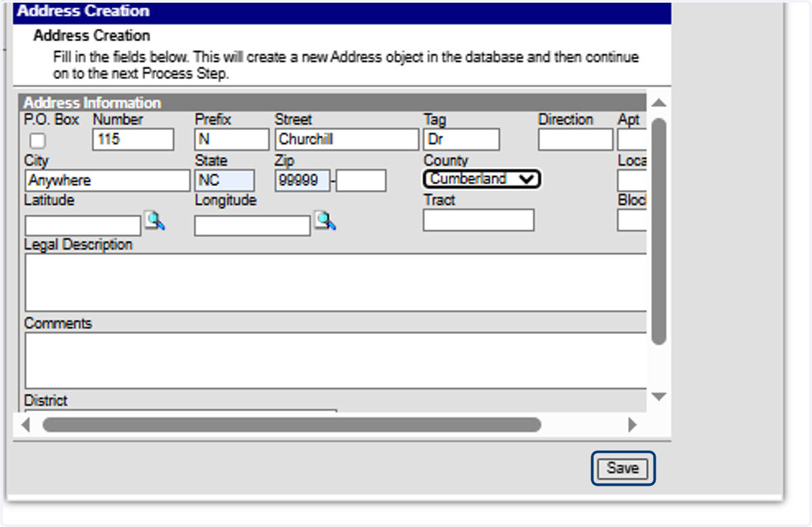Open the Latitude lookup magnifier icon
The image size is (812, 527).
click(x=155, y=221)
